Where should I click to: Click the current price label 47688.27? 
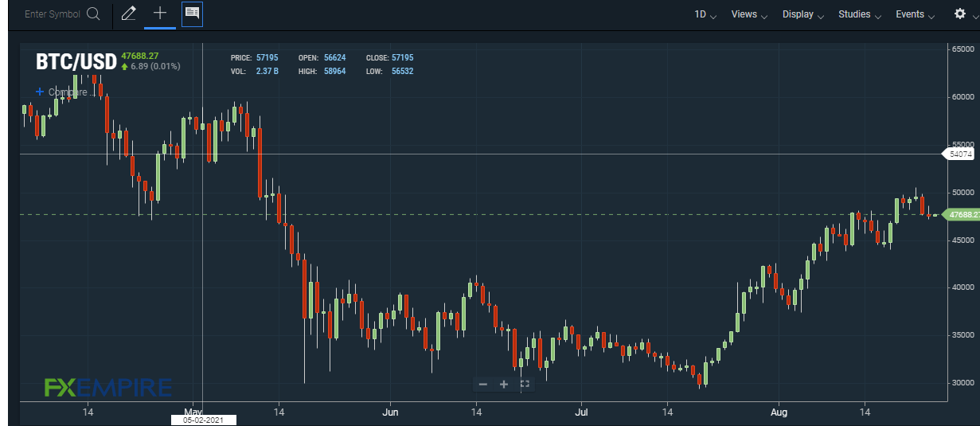click(x=962, y=215)
